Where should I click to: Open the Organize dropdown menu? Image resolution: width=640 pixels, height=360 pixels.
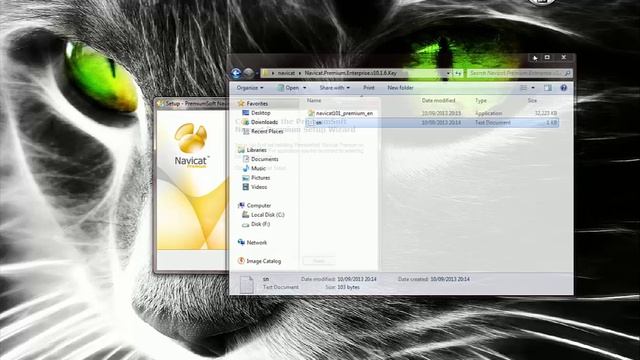250,88
